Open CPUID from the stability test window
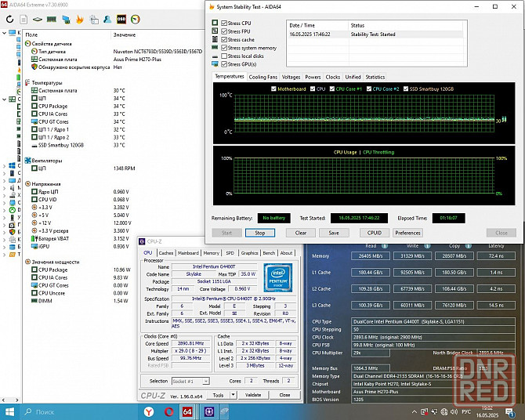The image size is (525, 420). click(x=375, y=233)
